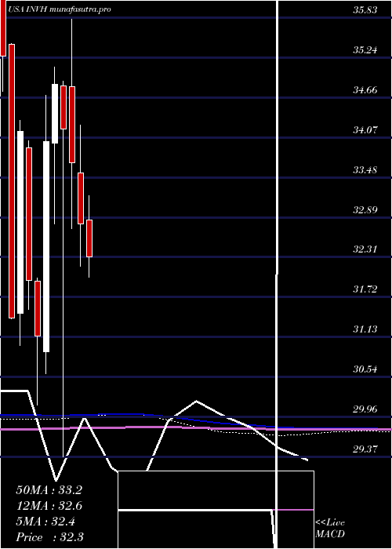Screen dimensions: 392x549
Task: Click the 34.07 price axis label
Action: point(365,130)
